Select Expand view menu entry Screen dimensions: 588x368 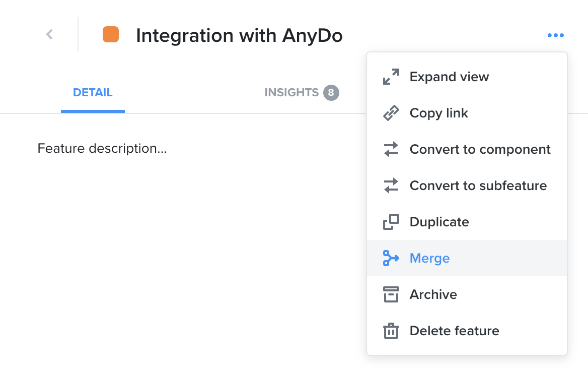[467, 77]
